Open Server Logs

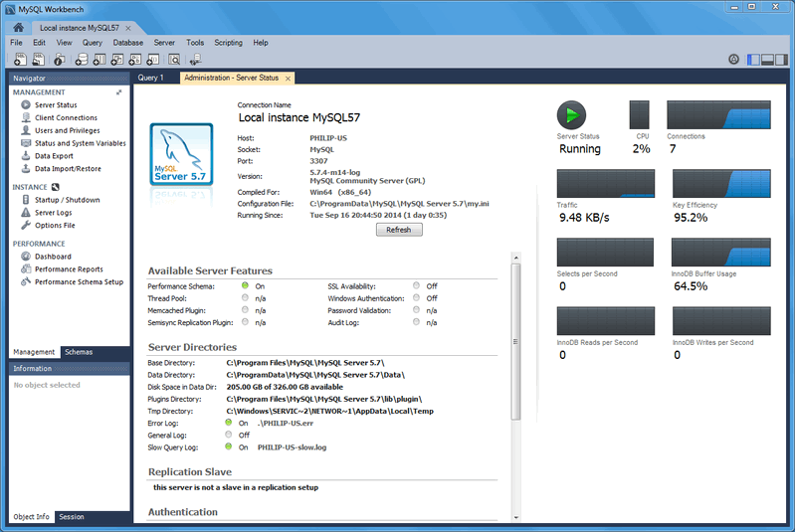[x=54, y=212]
